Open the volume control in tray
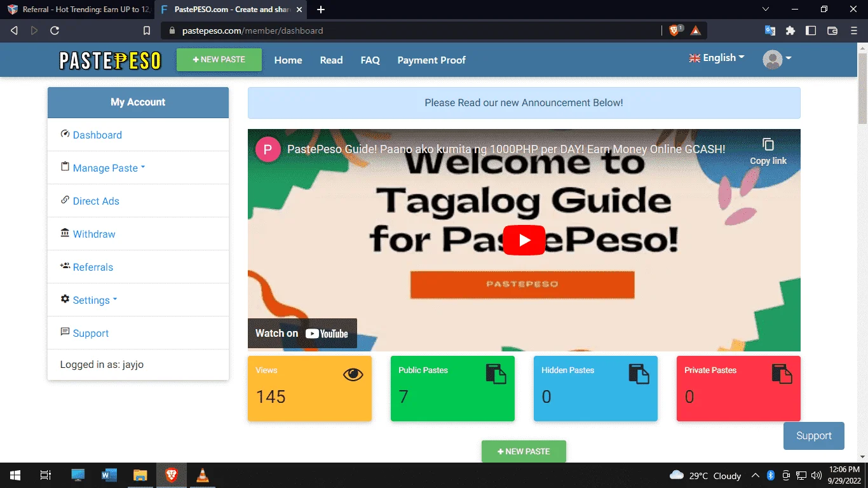 (816, 475)
